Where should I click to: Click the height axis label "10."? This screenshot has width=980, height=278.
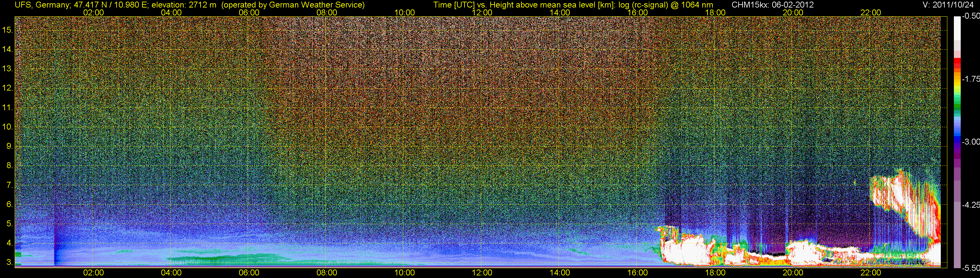[x=8, y=127]
